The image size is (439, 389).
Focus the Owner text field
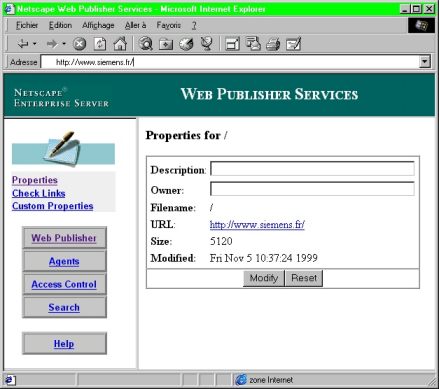312,189
